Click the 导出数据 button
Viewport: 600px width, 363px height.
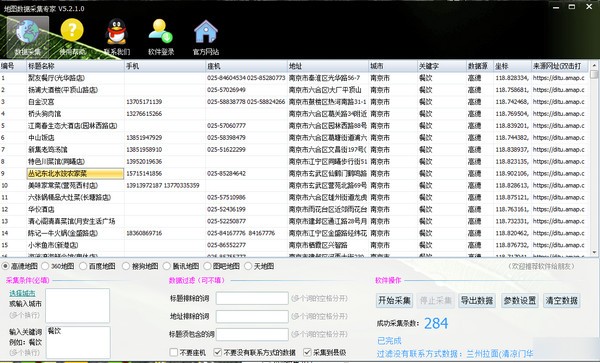click(476, 300)
